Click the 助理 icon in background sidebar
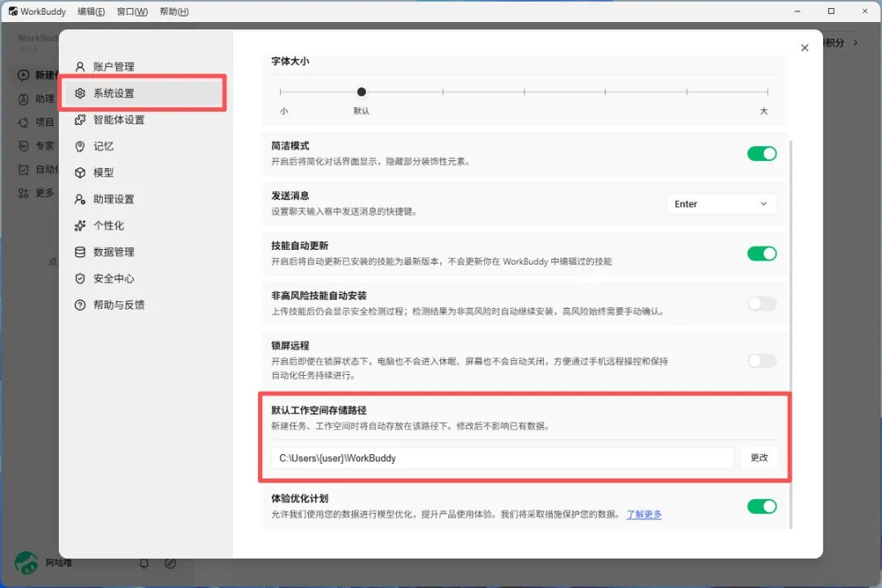This screenshot has height=588, width=882. coord(23,99)
